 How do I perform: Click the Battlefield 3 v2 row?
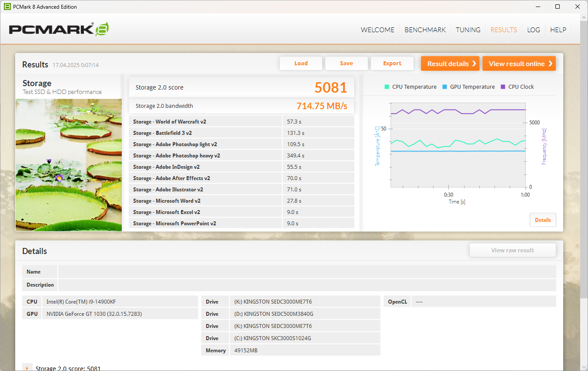[241, 133]
